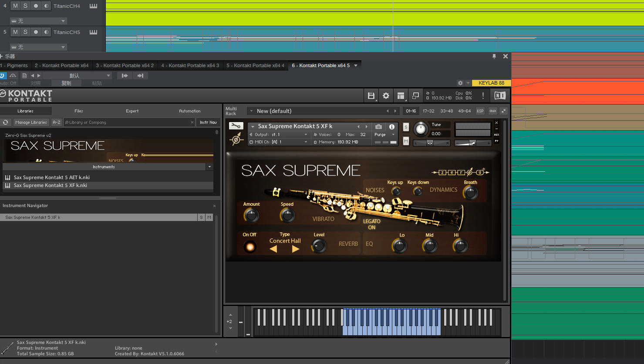Toggle the aux sends button in rack header
Viewport: 644px width, 364px height.
(x=493, y=111)
